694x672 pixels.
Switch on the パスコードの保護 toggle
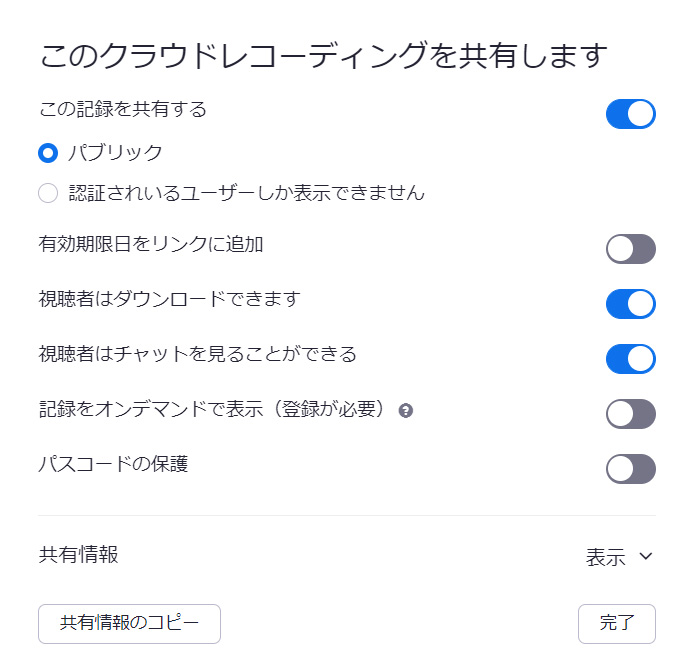630,469
